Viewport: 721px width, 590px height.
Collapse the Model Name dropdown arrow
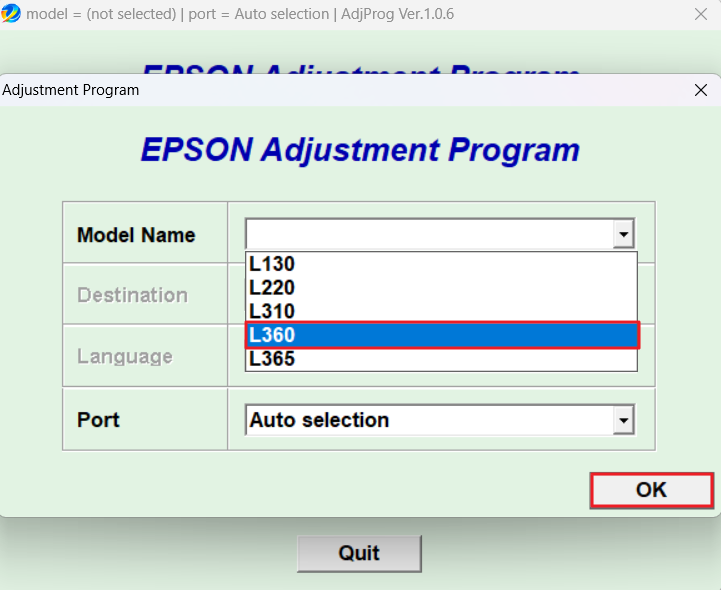(624, 234)
